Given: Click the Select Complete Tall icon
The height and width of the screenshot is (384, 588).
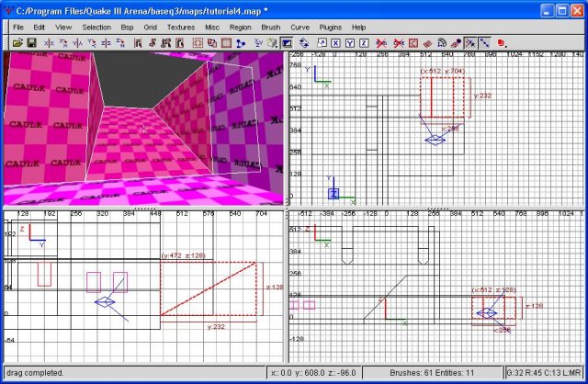Looking at the screenshot, I should (138, 43).
